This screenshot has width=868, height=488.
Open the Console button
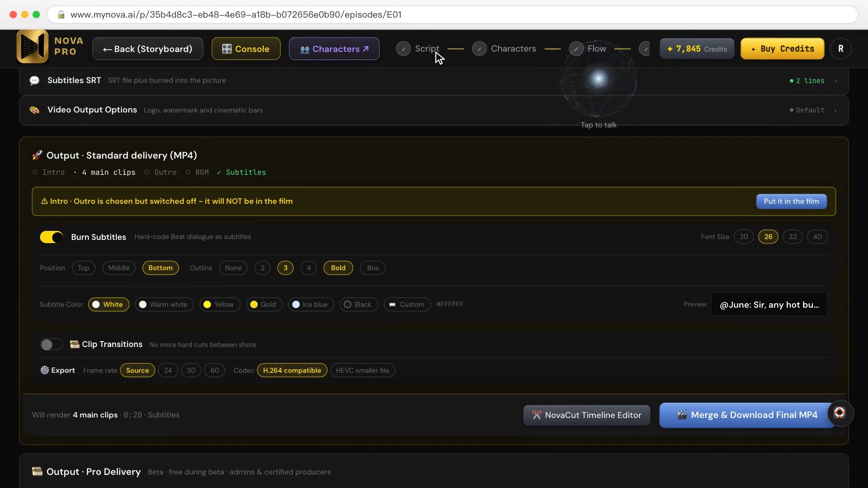click(x=246, y=49)
